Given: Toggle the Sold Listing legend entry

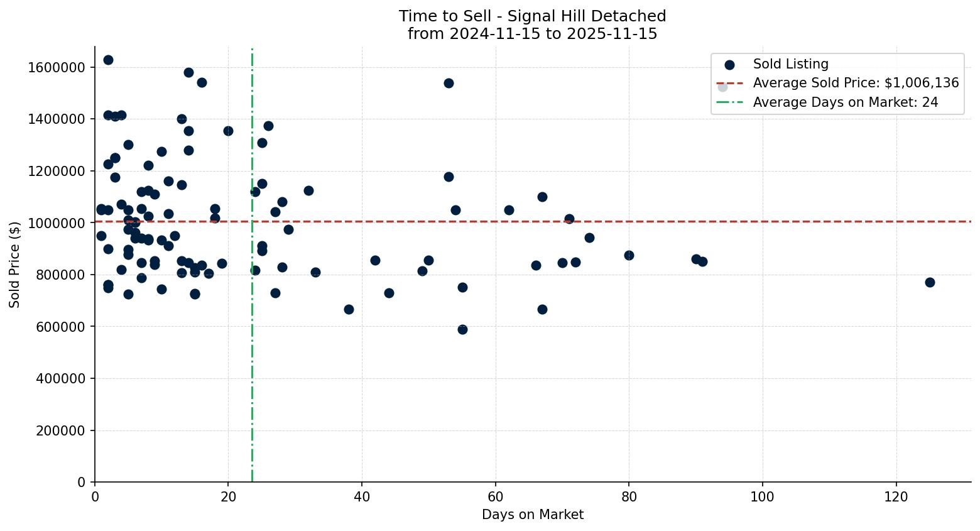Looking at the screenshot, I should pyautogui.click(x=789, y=64).
